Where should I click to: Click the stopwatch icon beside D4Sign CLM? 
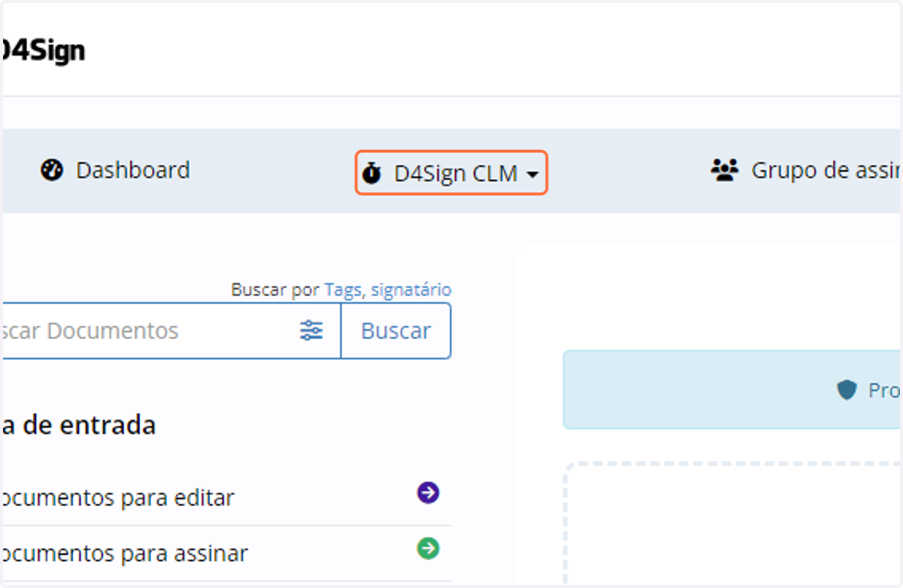coord(371,174)
